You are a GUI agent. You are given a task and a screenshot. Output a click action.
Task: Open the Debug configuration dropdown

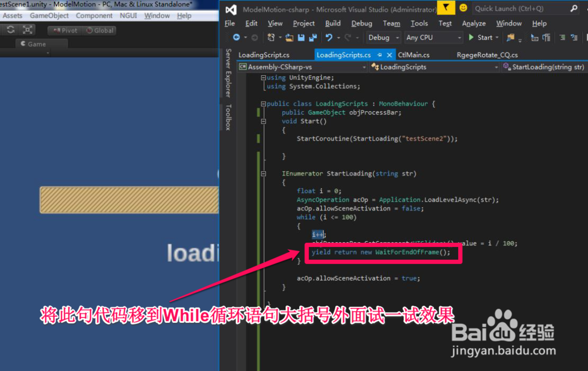383,37
